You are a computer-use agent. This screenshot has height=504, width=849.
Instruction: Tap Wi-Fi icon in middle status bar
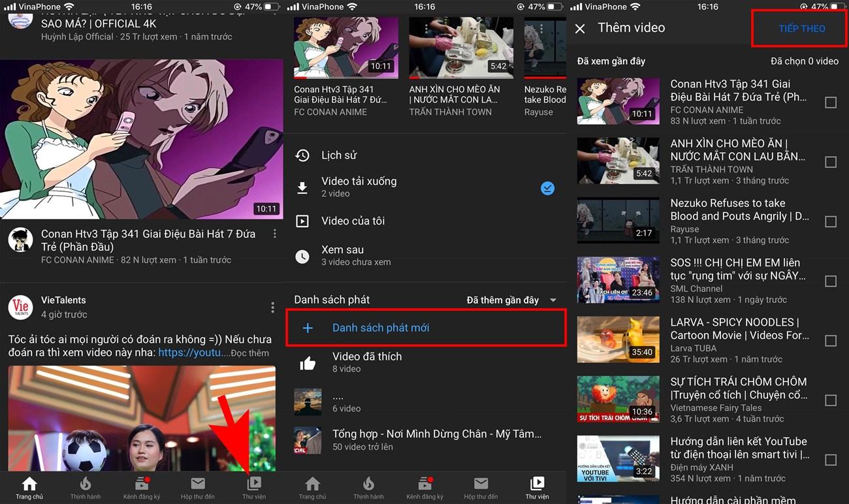click(x=352, y=7)
